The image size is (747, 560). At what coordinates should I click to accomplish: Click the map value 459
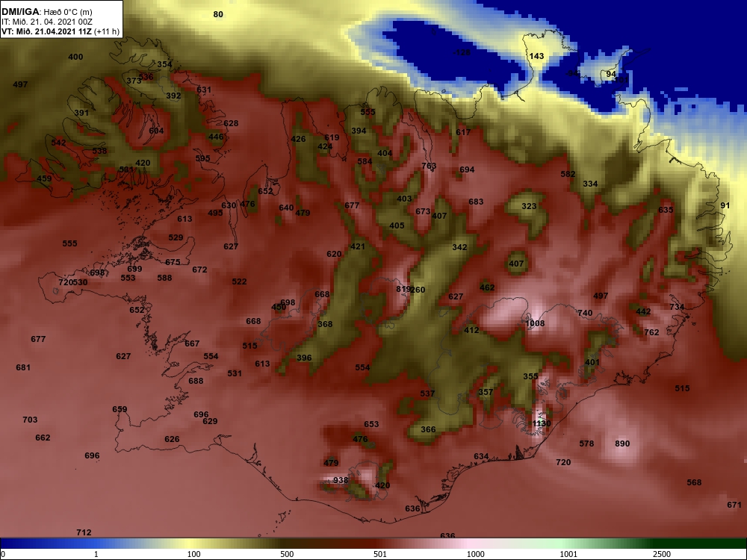(x=44, y=178)
